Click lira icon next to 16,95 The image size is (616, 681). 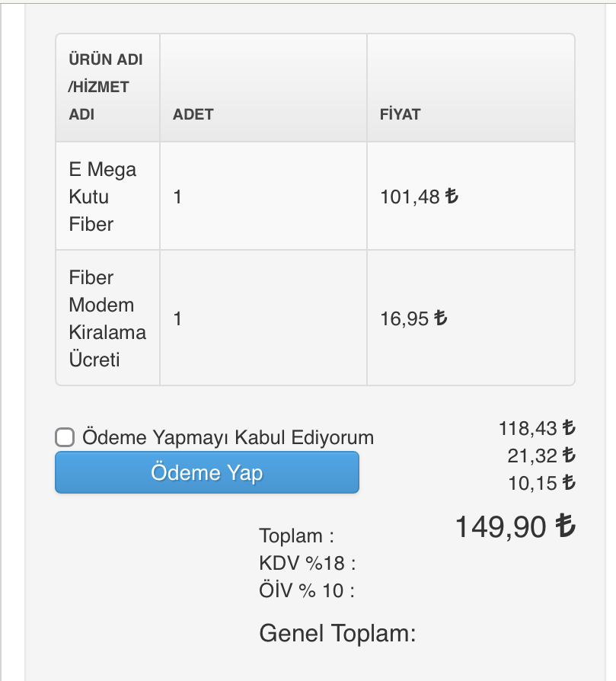pyautogui.click(x=440, y=318)
